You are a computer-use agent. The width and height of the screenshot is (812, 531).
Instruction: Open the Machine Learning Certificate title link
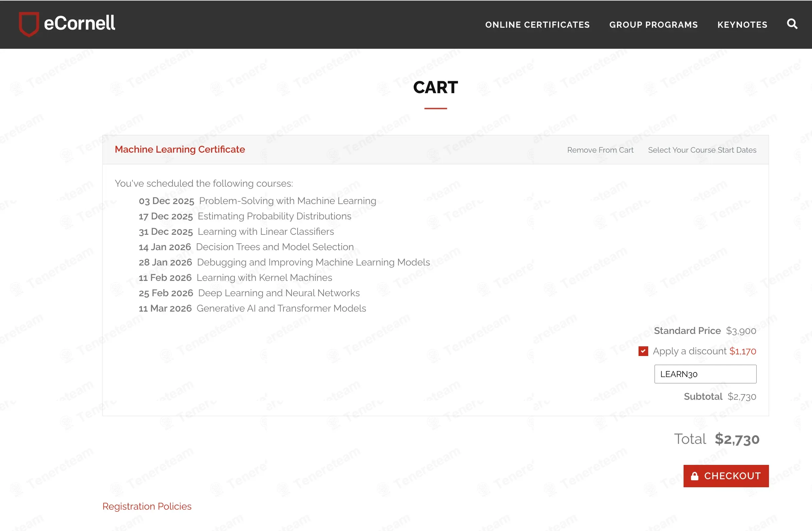[180, 149]
